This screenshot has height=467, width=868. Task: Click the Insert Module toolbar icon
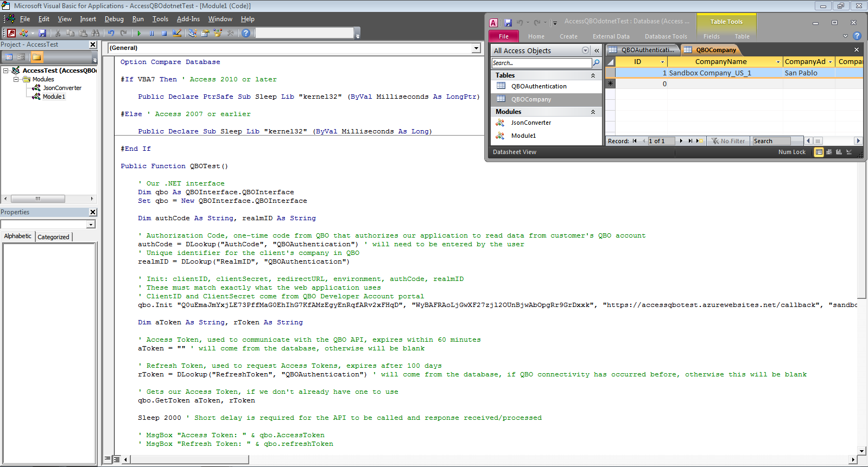23,33
